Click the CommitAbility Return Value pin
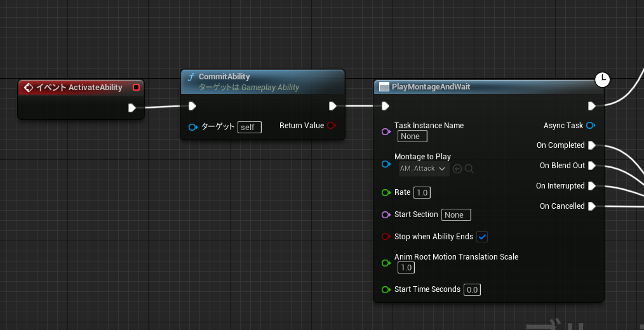Image resolution: width=644 pixels, height=330 pixels. point(331,126)
